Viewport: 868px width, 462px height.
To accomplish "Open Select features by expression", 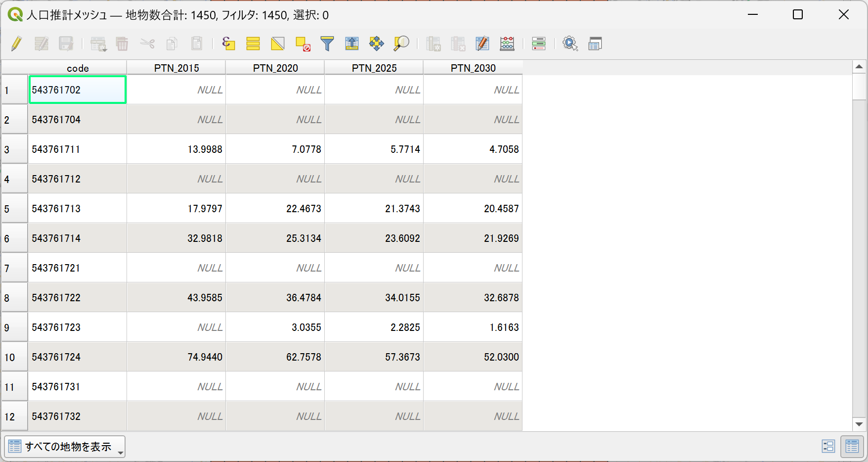I will [228, 44].
